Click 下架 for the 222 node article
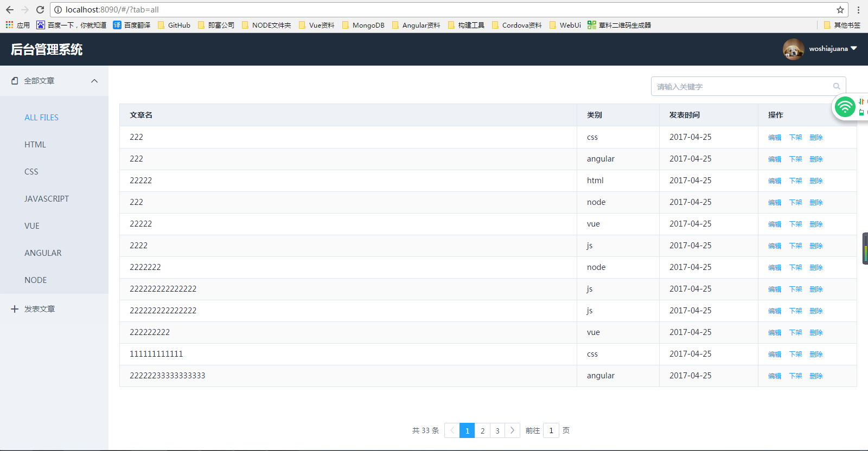Image resolution: width=868 pixels, height=451 pixels. 795,203
